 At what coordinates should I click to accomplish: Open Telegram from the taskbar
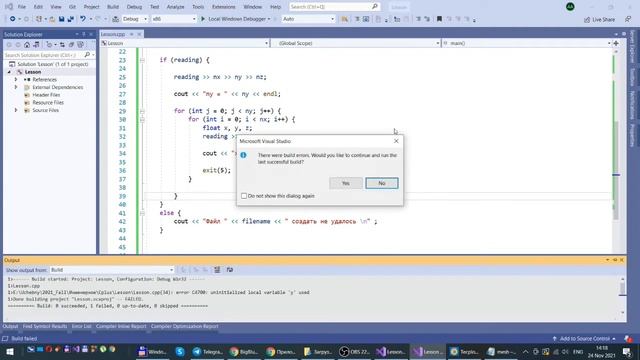click(x=208, y=351)
